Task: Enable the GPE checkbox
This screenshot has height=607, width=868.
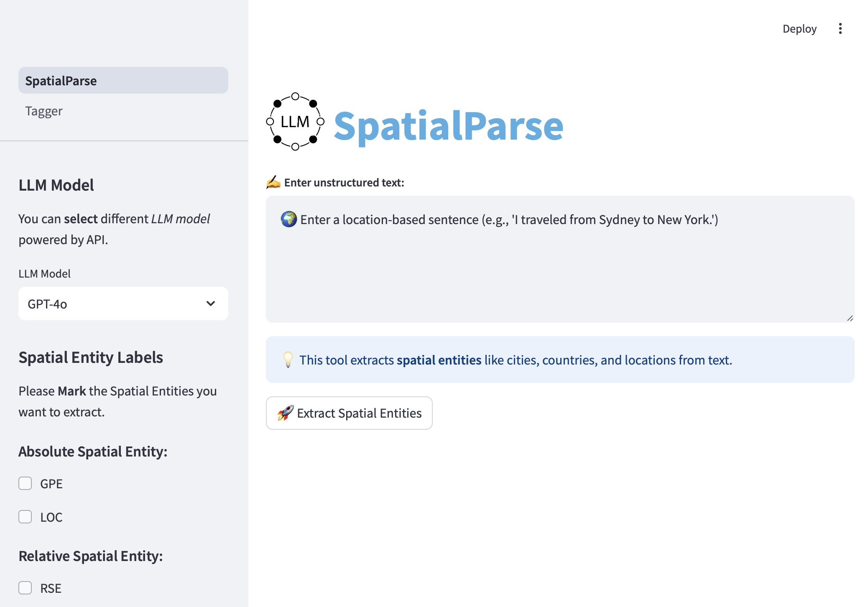Action: (26, 484)
